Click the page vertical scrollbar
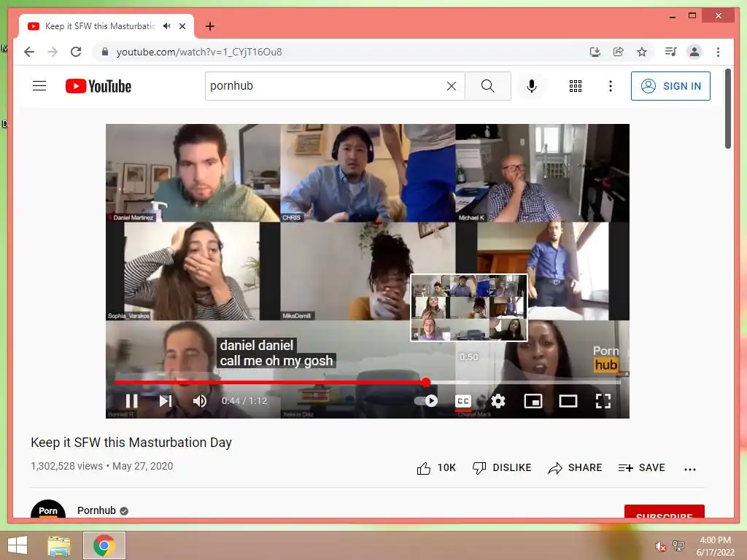The width and height of the screenshot is (747, 560). click(x=728, y=109)
